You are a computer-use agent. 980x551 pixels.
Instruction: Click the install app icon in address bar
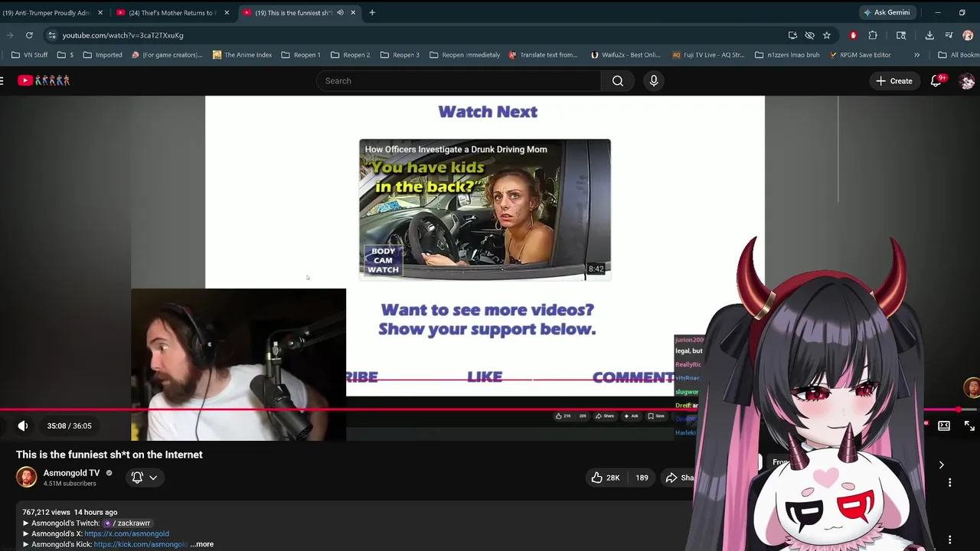tap(792, 35)
